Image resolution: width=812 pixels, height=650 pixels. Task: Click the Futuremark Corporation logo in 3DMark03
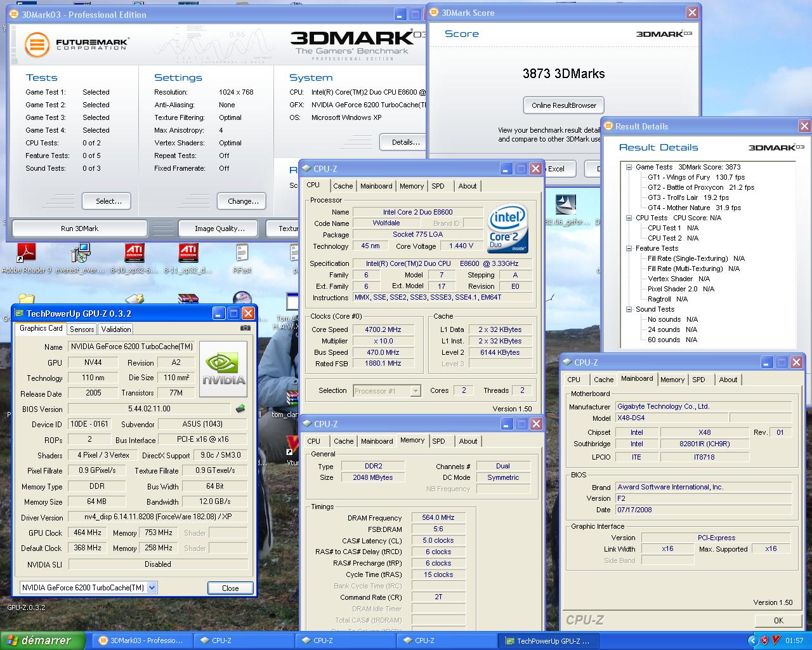coord(77,44)
